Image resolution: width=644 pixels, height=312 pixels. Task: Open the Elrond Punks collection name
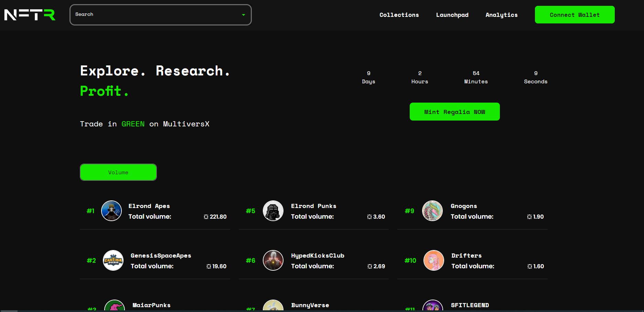click(x=314, y=206)
